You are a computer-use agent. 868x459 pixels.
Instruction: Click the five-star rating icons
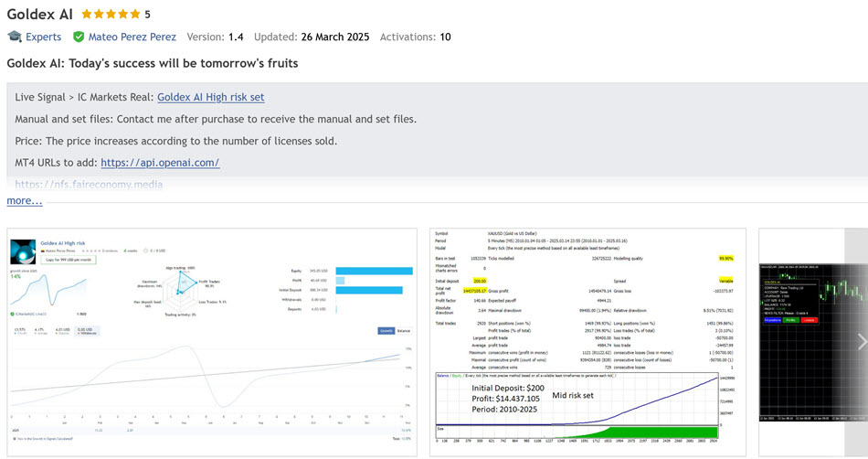111,14
